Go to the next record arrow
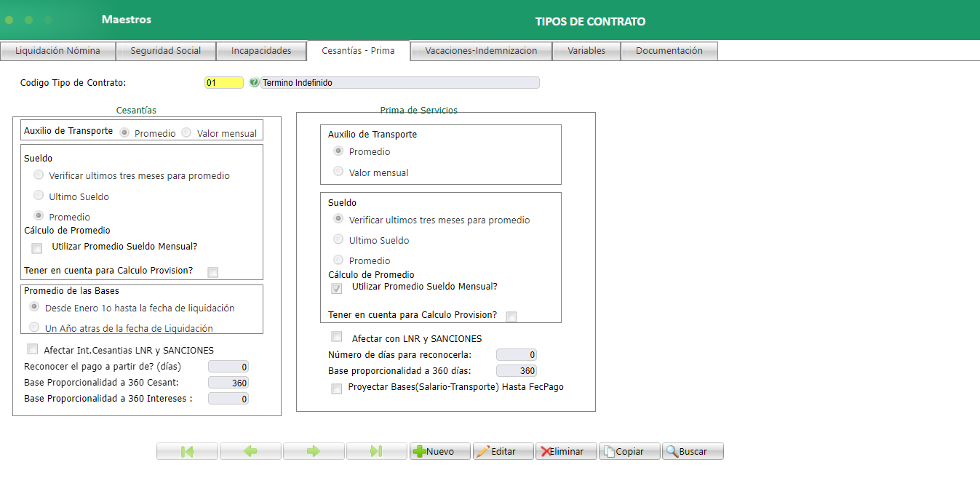This screenshot has height=478, width=980. click(314, 451)
